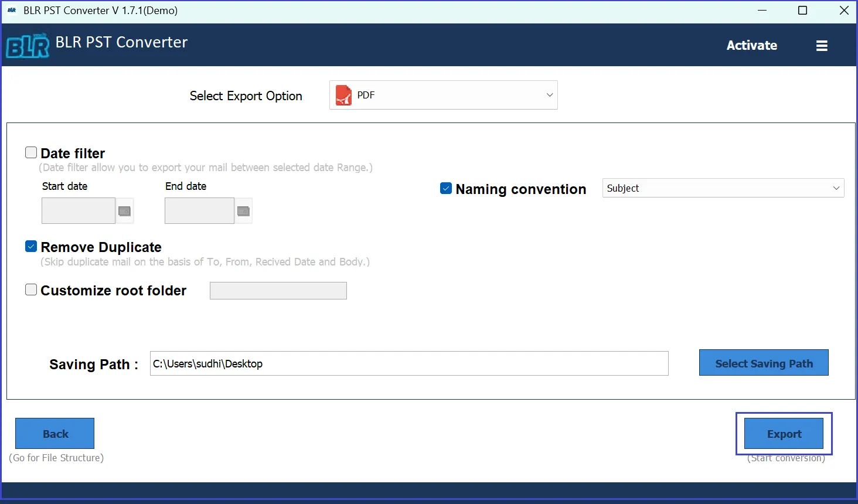This screenshot has height=504, width=858.
Task: Open the hamburger menu in top right
Action: pos(822,45)
